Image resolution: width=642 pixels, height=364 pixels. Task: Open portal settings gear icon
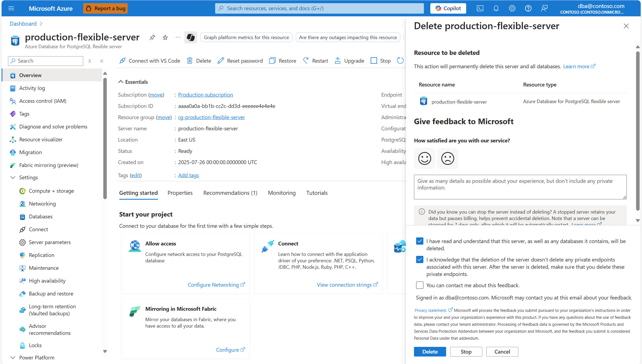pos(512,8)
